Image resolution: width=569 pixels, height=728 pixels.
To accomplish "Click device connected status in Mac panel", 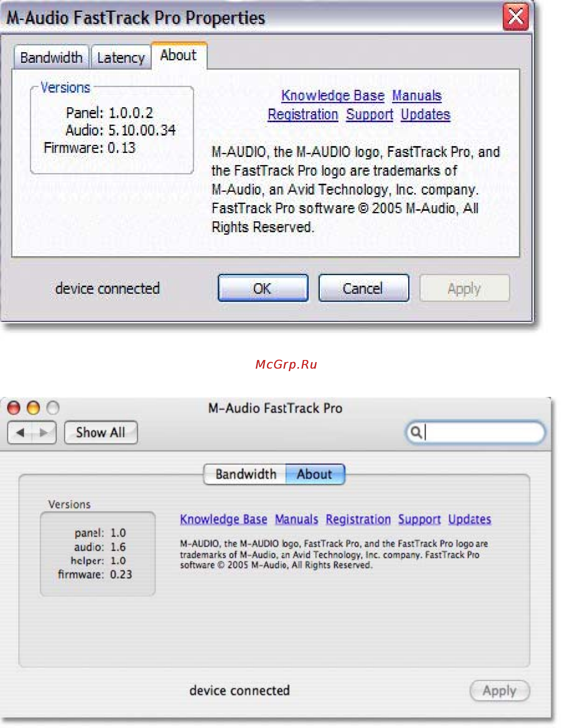I will [x=240, y=690].
